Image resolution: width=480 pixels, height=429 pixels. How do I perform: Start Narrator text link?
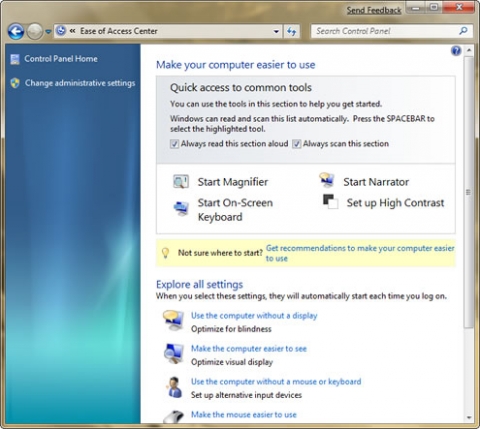376,182
